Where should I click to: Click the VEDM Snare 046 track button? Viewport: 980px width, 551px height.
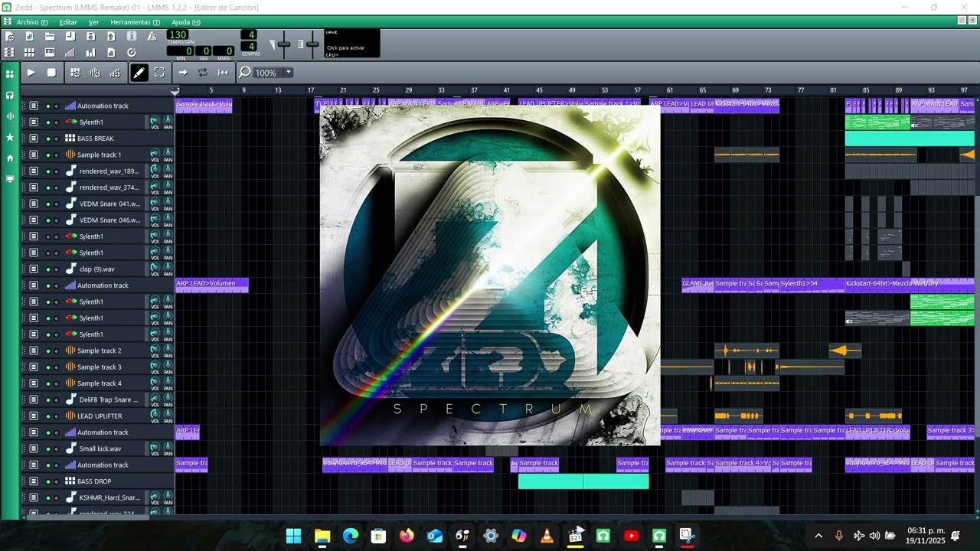click(x=103, y=220)
